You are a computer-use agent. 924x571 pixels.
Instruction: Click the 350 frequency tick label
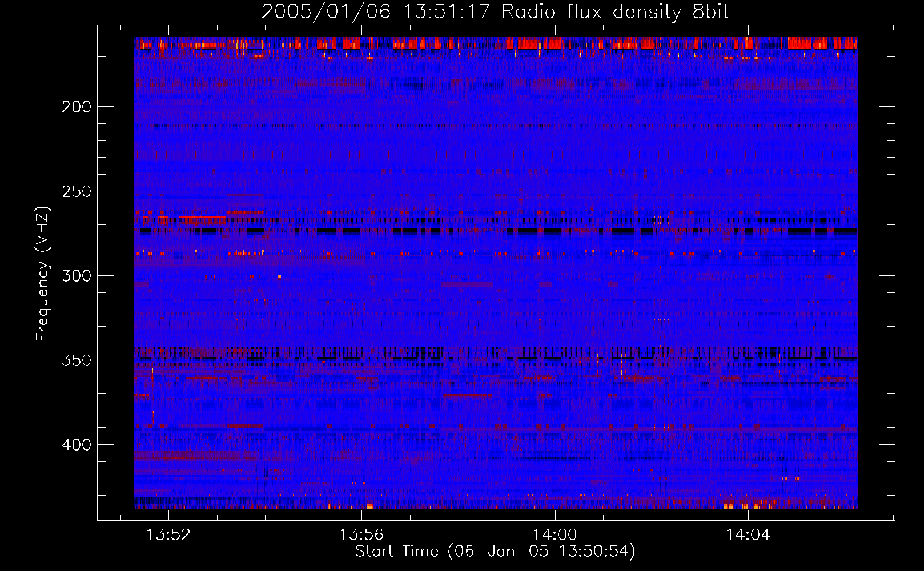pos(77,360)
